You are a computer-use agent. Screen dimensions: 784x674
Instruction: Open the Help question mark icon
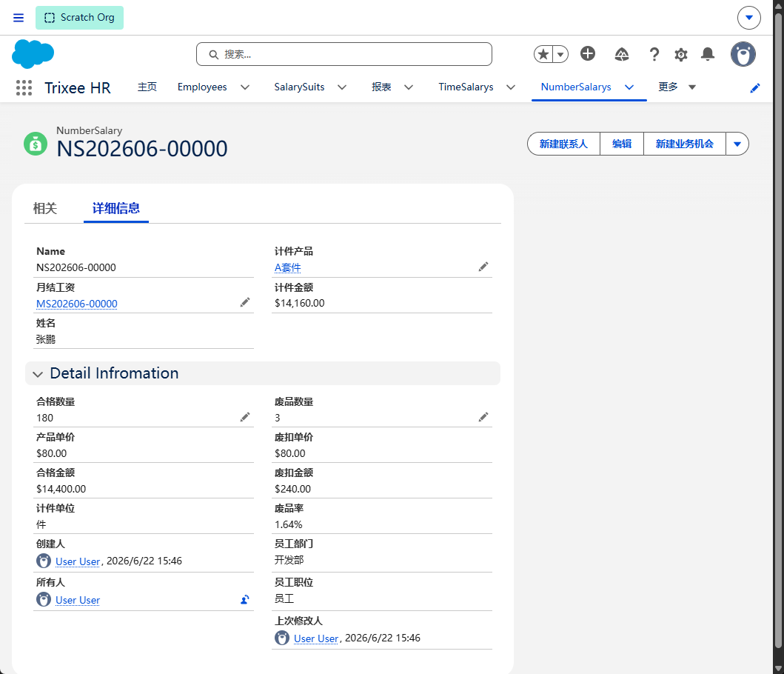pyautogui.click(x=654, y=54)
